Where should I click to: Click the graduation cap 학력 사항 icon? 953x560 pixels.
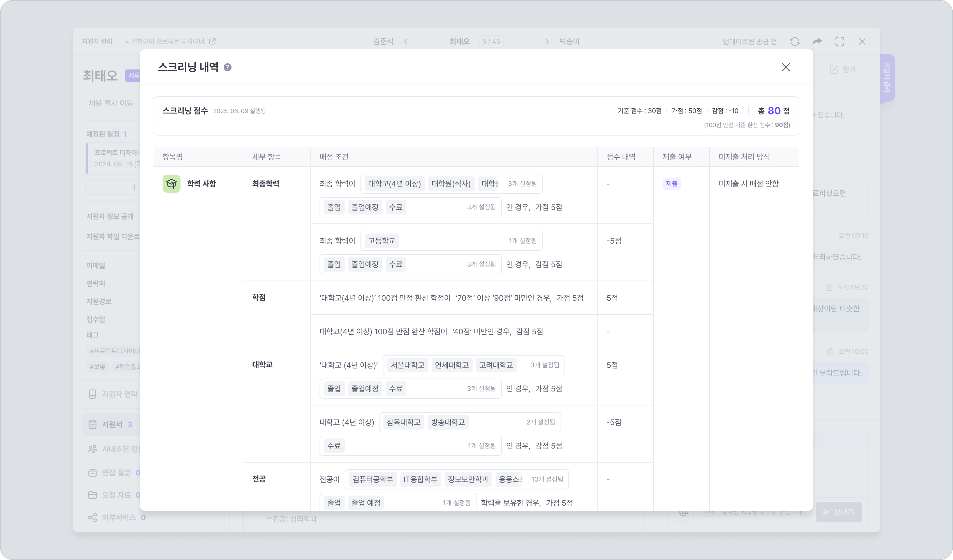171,184
